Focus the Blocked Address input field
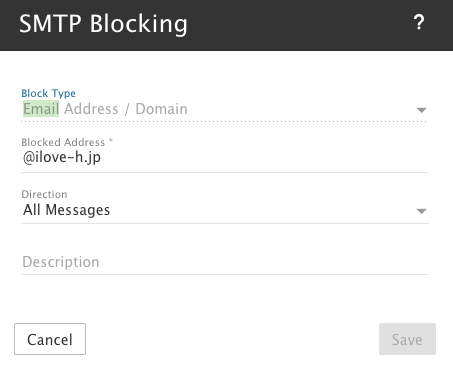This screenshot has width=453, height=371. (225, 157)
